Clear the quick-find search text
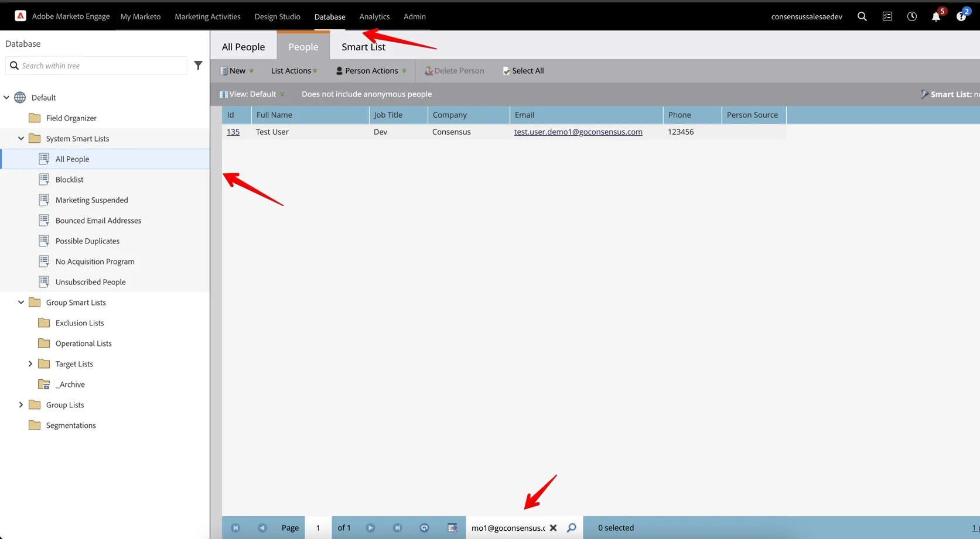 (553, 528)
